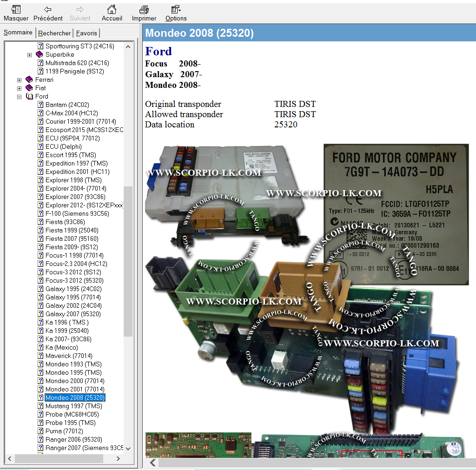476x470 pixels.
Task: Expand the Fiat tree node
Action: tap(19, 88)
